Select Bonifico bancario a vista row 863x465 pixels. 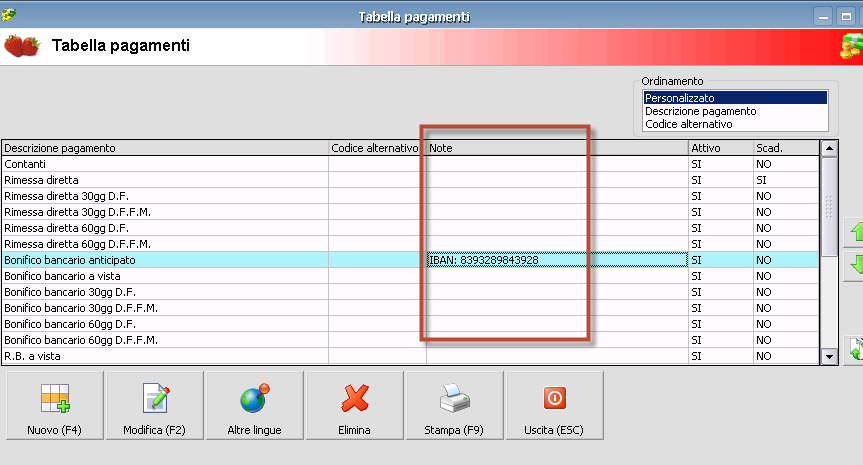tap(410, 276)
